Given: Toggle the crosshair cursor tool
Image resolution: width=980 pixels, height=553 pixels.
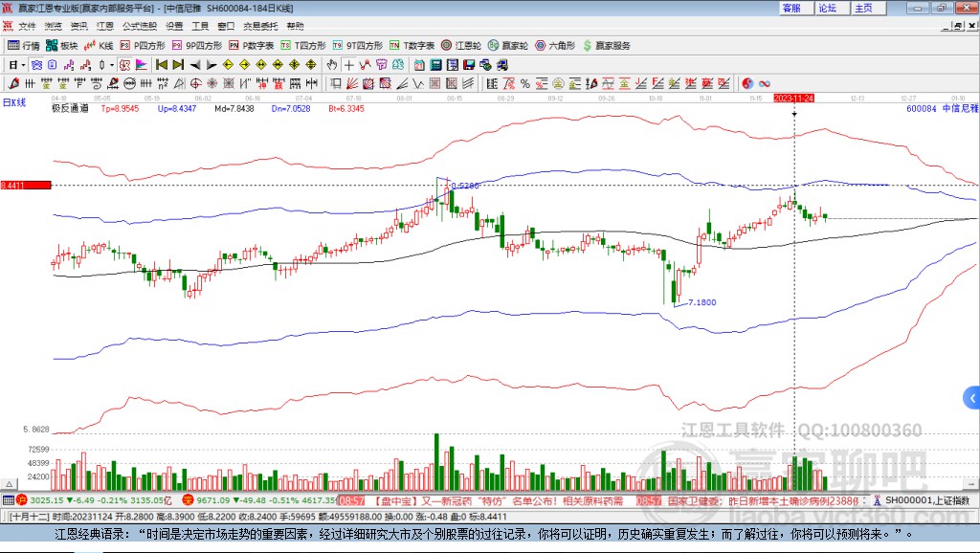Looking at the screenshot, I should pos(350,65).
